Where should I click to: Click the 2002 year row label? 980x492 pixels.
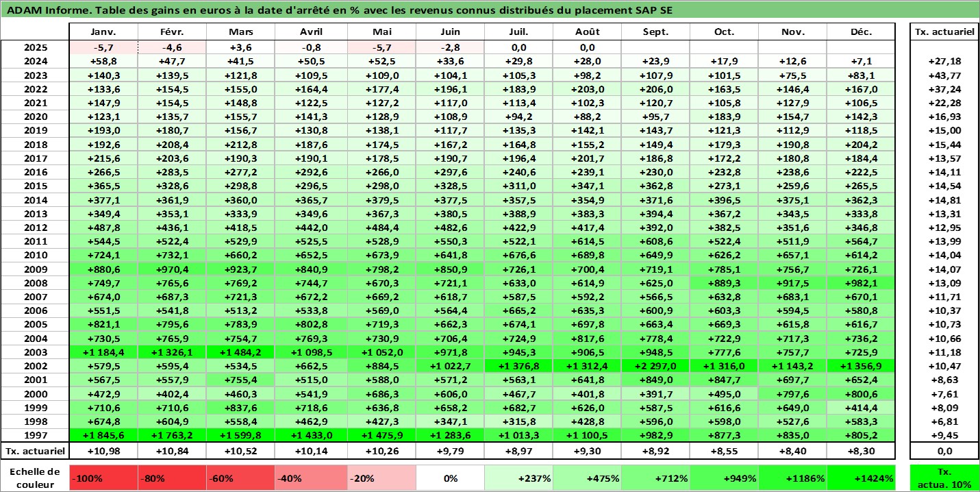[35, 367]
